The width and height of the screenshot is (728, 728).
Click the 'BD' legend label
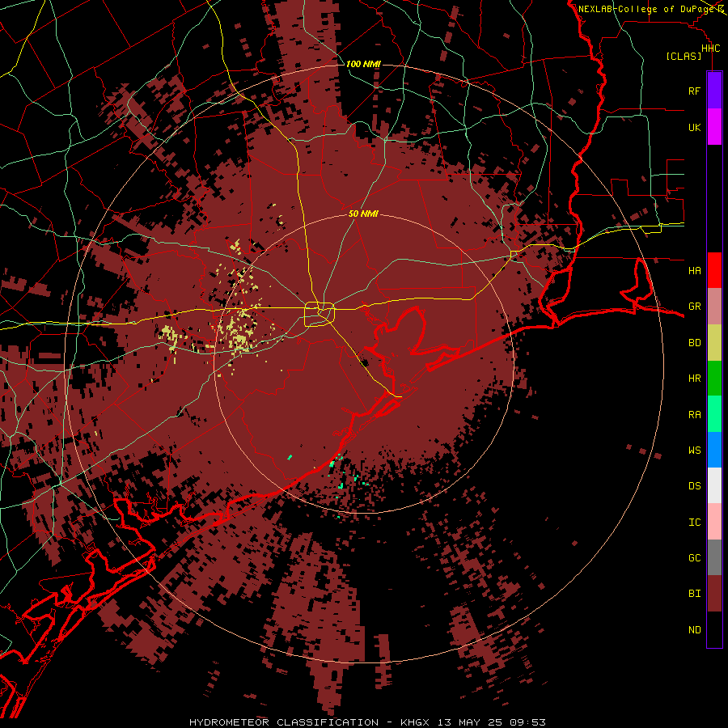click(x=694, y=343)
